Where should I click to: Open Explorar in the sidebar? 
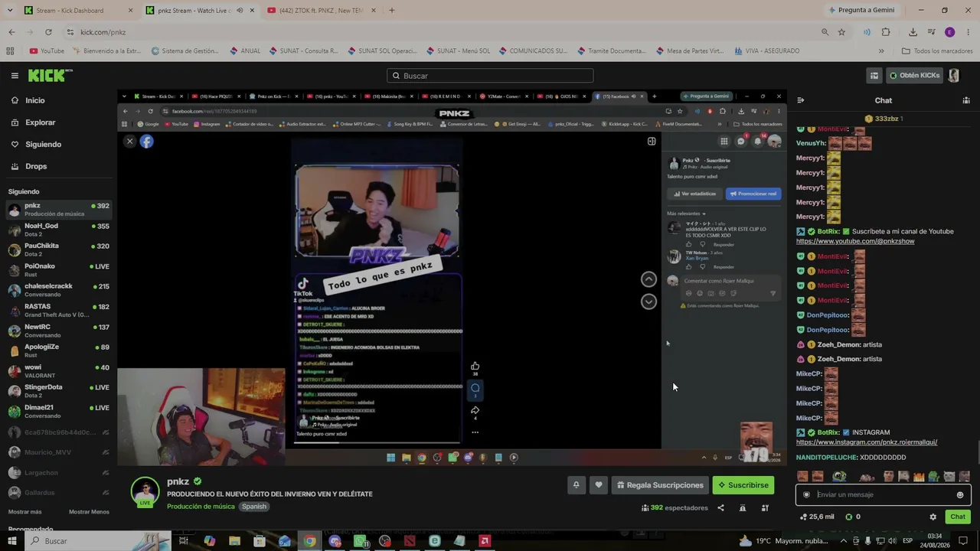pyautogui.click(x=40, y=122)
